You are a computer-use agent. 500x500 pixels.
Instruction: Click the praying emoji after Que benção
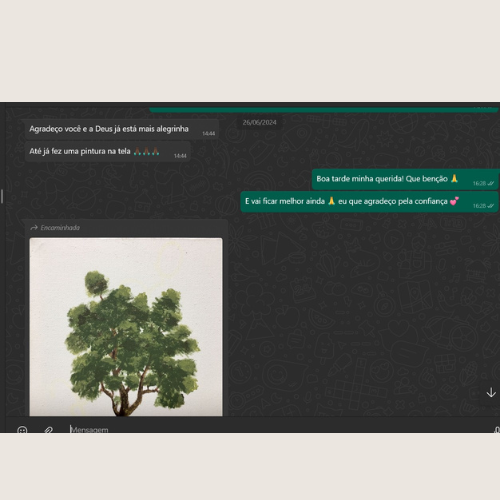[454, 179]
